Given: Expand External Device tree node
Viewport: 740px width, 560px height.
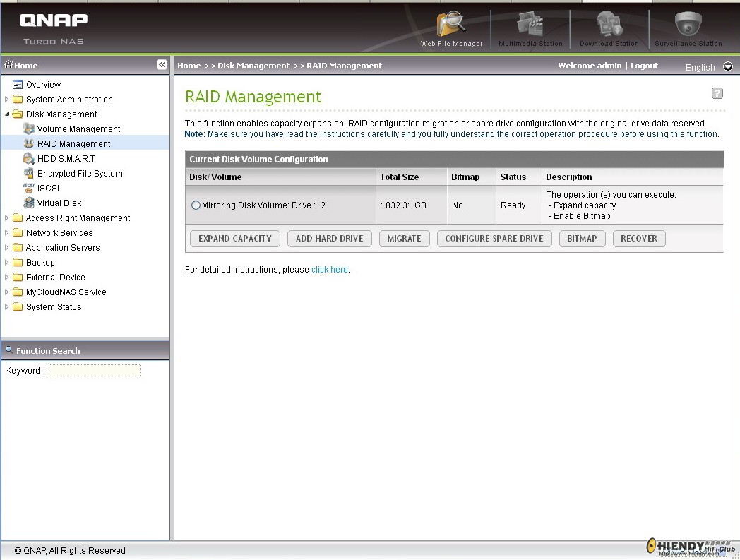Looking at the screenshot, I should (6, 277).
